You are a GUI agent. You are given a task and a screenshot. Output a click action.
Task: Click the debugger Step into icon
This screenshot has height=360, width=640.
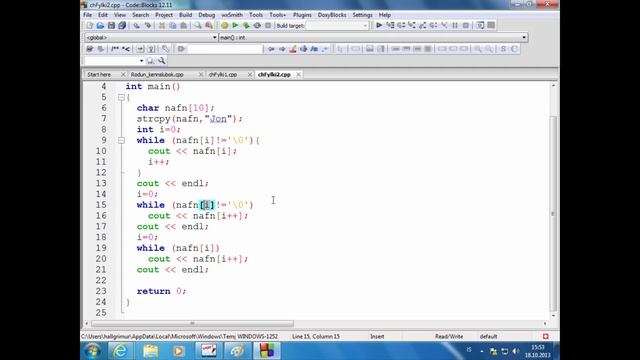pos(412,25)
